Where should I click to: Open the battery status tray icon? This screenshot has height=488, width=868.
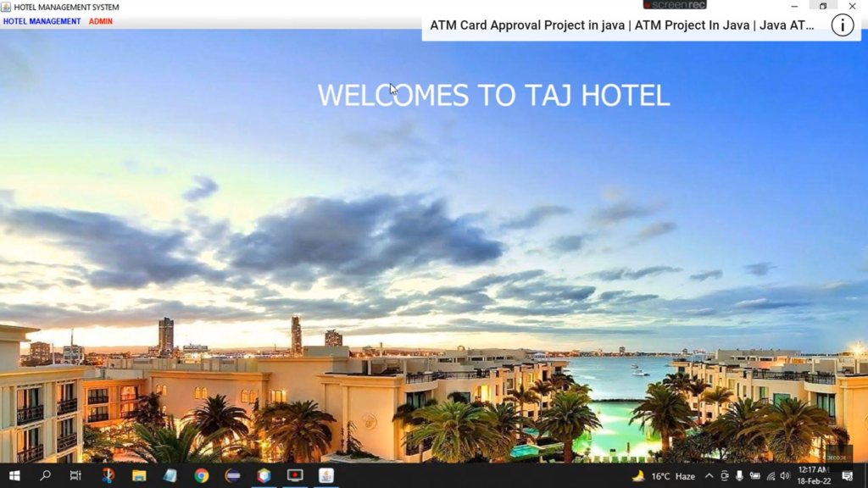tap(755, 476)
